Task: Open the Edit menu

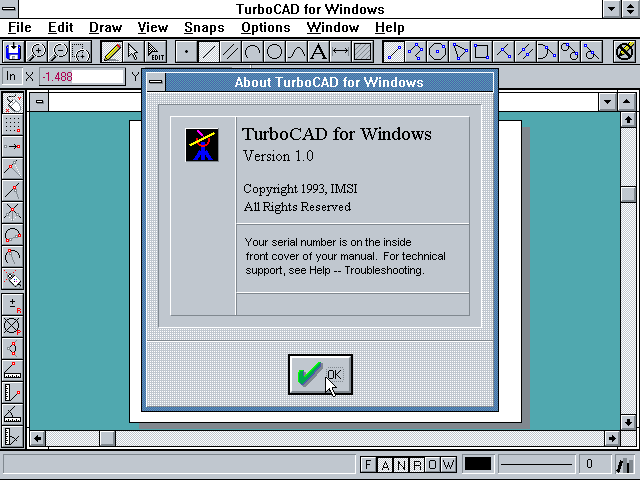Action: click(60, 27)
